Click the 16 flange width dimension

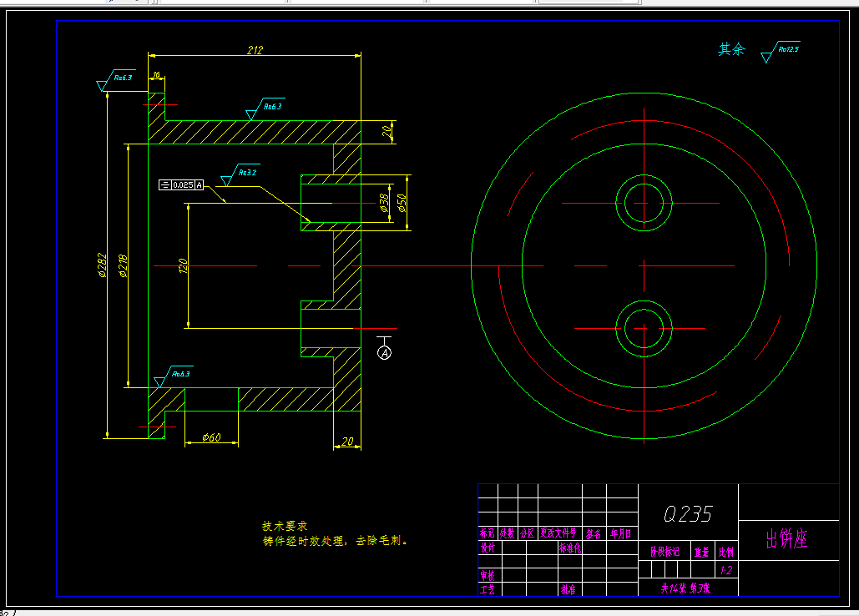point(156,74)
